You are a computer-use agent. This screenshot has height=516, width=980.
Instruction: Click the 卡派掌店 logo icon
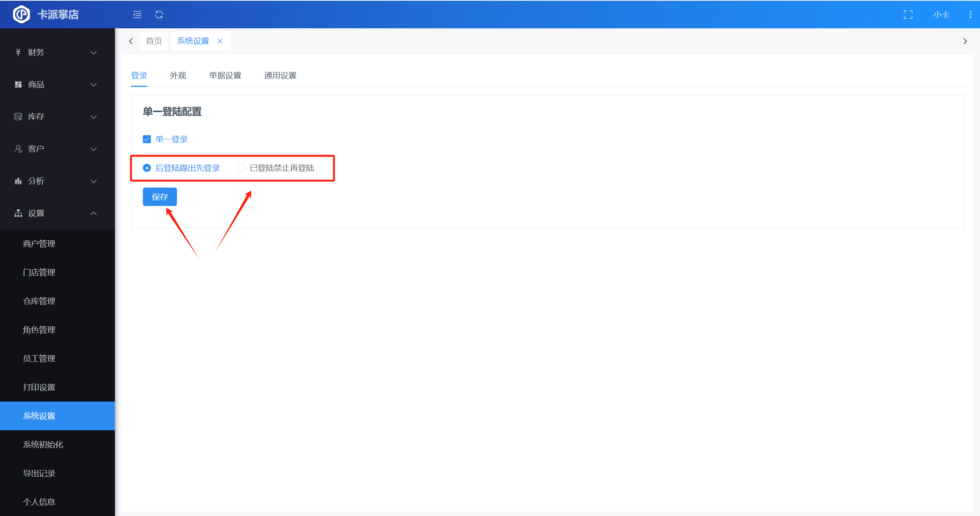[x=21, y=15]
